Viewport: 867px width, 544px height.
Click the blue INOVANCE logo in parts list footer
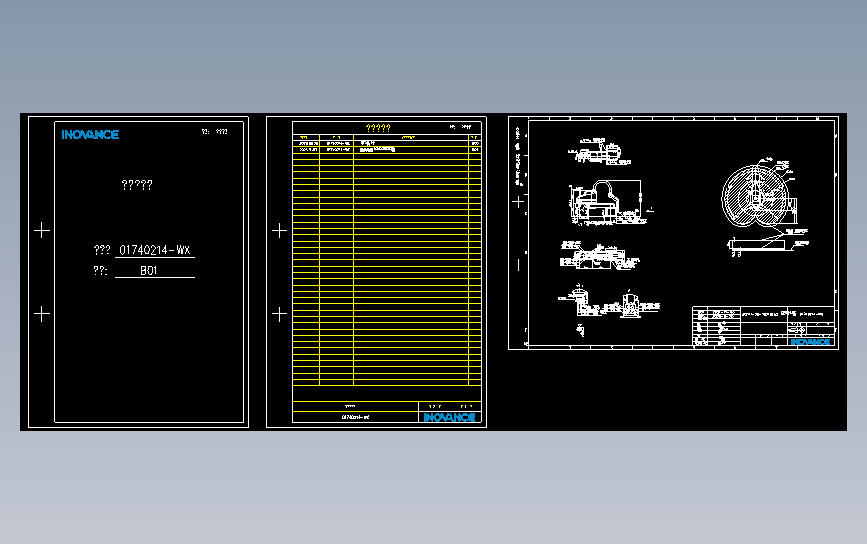coord(450,417)
